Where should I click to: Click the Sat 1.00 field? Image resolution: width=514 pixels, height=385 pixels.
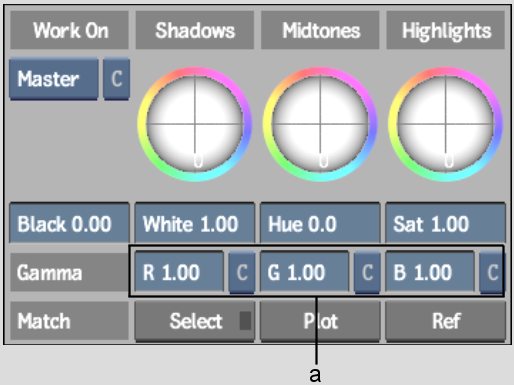446,223
